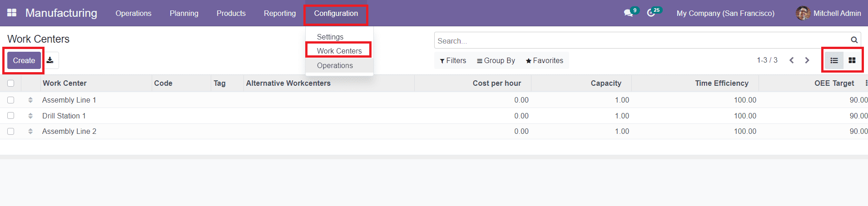Image resolution: width=868 pixels, height=206 pixels.
Task: Click the magnifier search icon
Action: coord(854,40)
